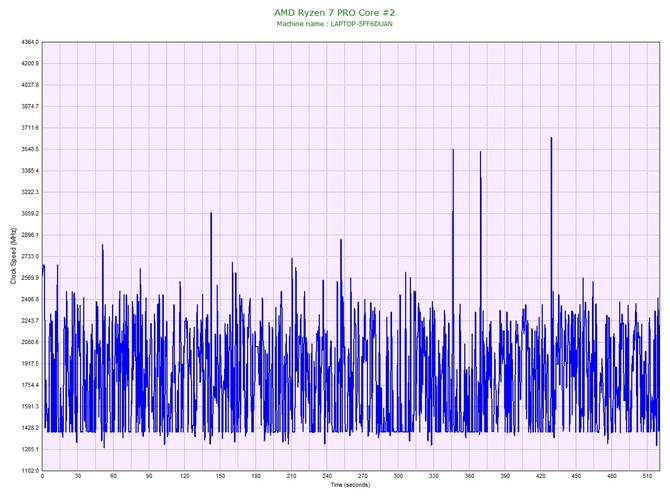Click the 1428.2 y-axis value

coord(30,428)
